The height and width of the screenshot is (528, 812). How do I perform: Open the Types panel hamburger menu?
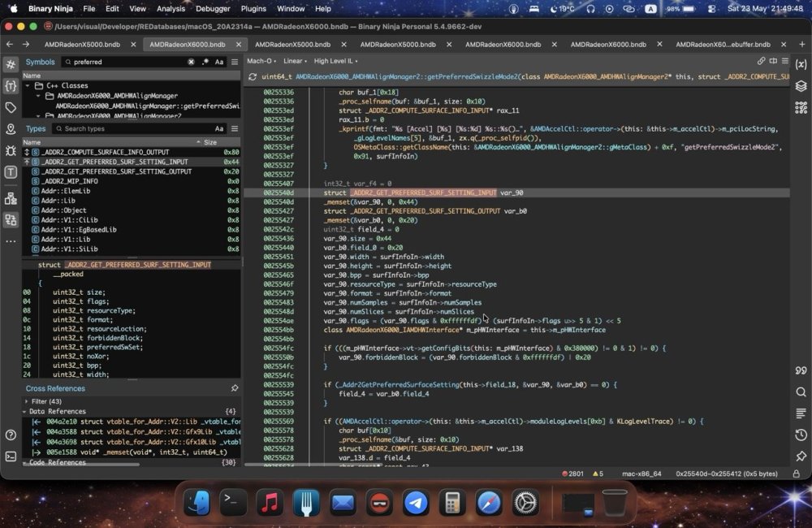235,128
